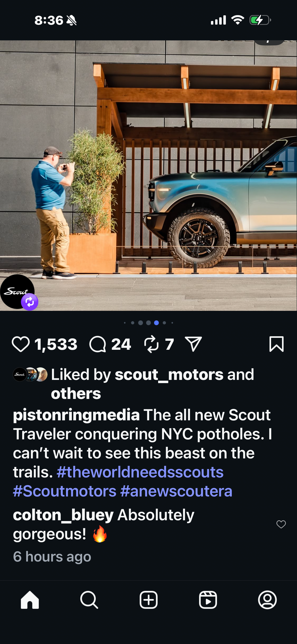Tap the create new post icon
The width and height of the screenshot is (297, 644).
click(x=149, y=600)
